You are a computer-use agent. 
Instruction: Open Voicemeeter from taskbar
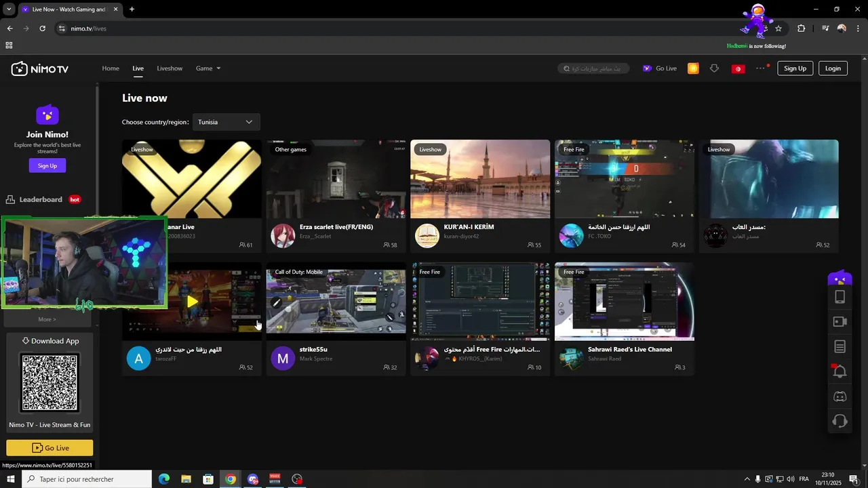point(275,479)
